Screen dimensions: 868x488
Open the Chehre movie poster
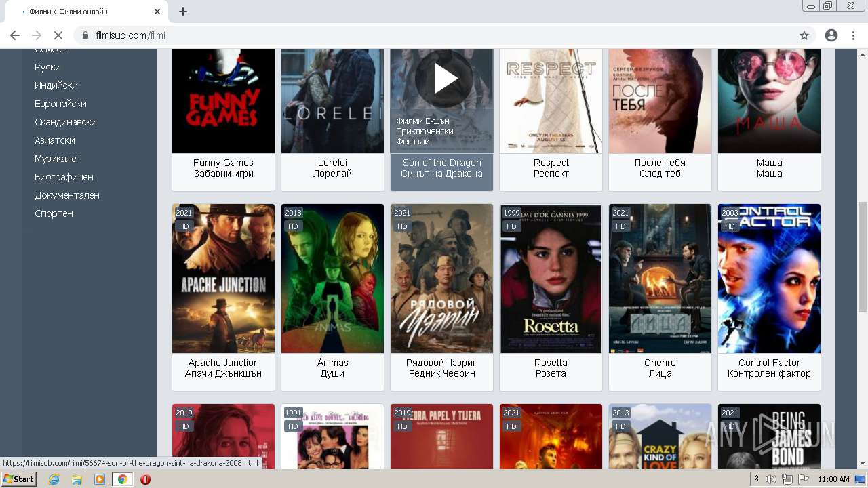coord(660,279)
